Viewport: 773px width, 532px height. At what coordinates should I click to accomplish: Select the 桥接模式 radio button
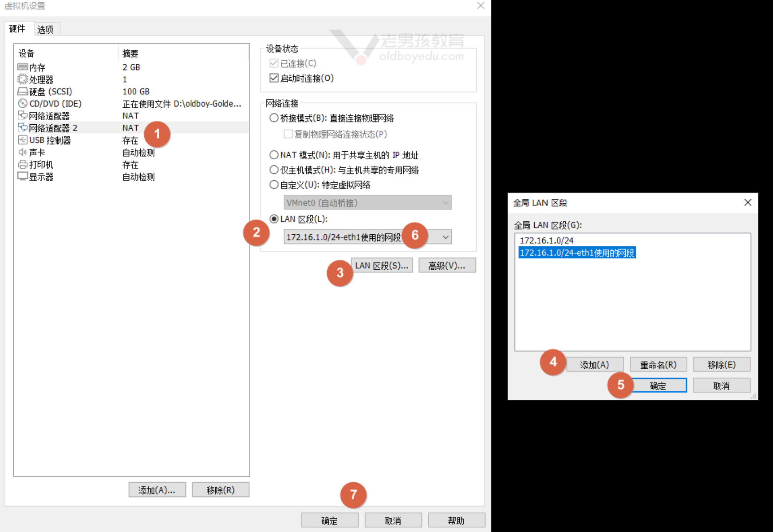click(274, 118)
